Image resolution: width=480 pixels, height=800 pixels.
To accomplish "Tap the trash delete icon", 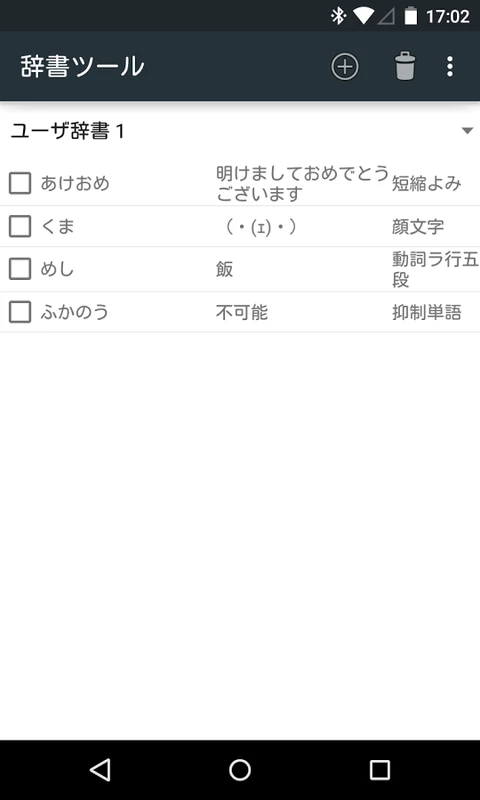I will pyautogui.click(x=405, y=66).
